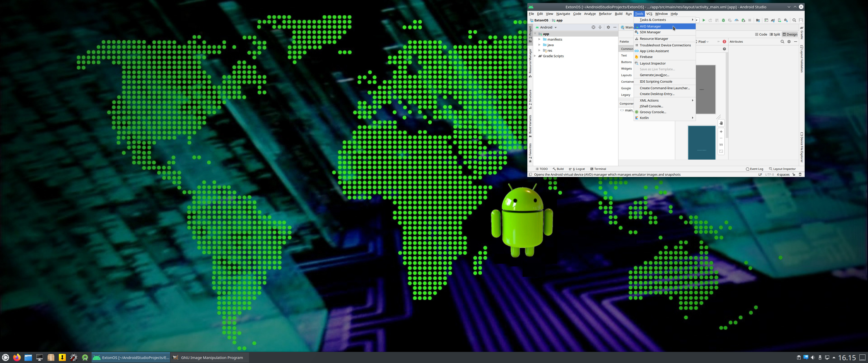Viewport: 868px width, 363px height.
Task: Click Sync Project with Gradle Files icon
Action: click(x=773, y=20)
